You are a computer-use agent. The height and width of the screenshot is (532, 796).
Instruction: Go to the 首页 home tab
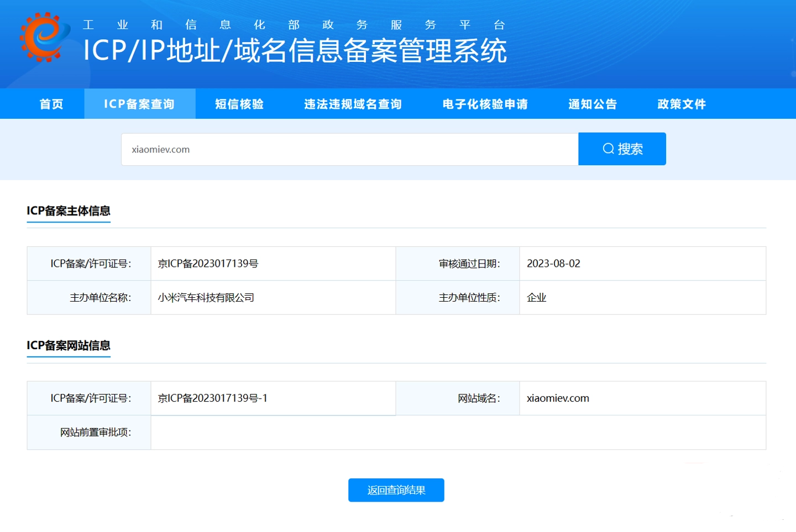pyautogui.click(x=51, y=104)
